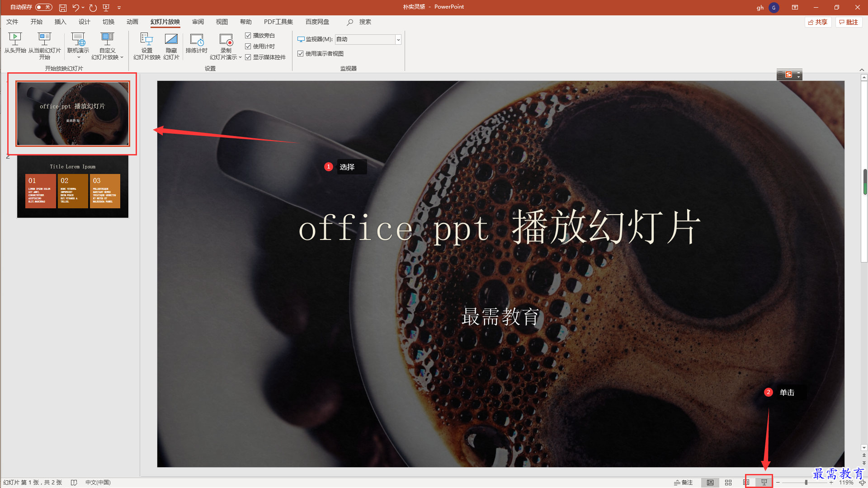
Task: Open Present Online (联机演示) icon
Action: click(78, 39)
